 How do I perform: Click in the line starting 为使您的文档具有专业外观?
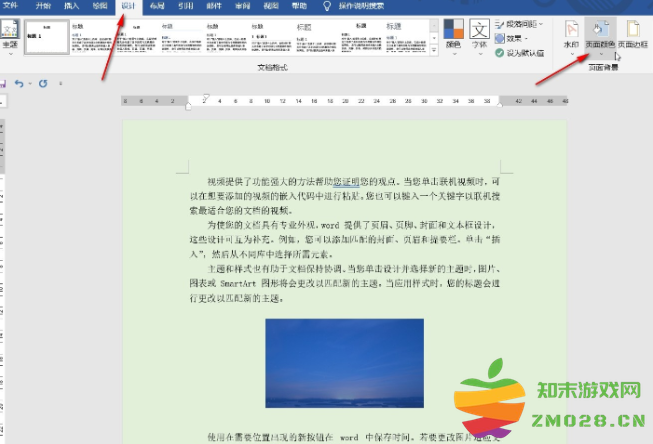(351, 225)
